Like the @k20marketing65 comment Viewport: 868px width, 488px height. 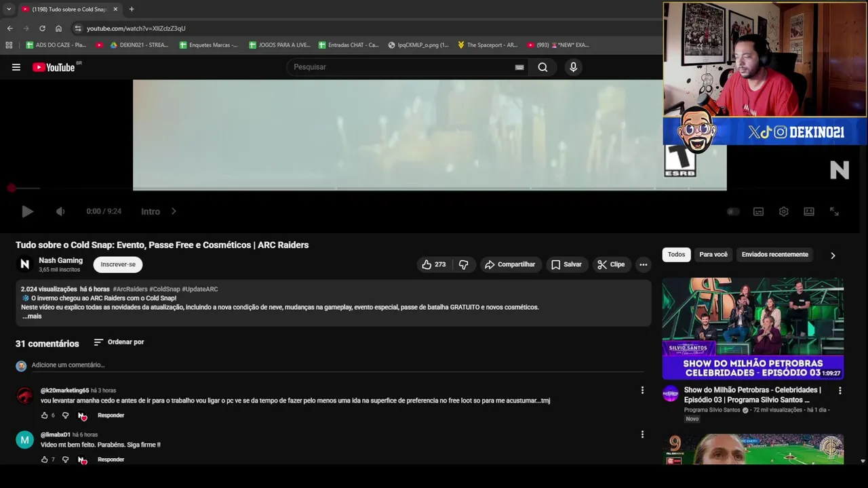click(45, 415)
